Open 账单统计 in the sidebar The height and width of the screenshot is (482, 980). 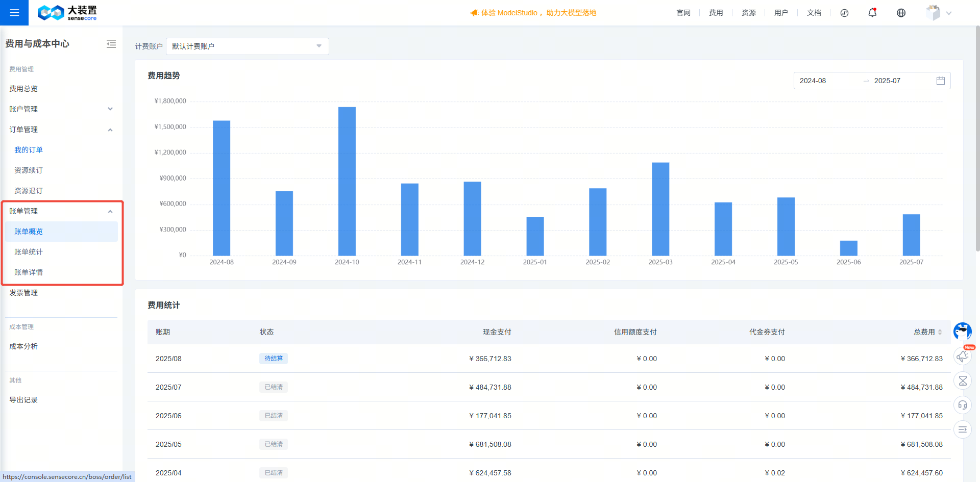pyautogui.click(x=29, y=252)
